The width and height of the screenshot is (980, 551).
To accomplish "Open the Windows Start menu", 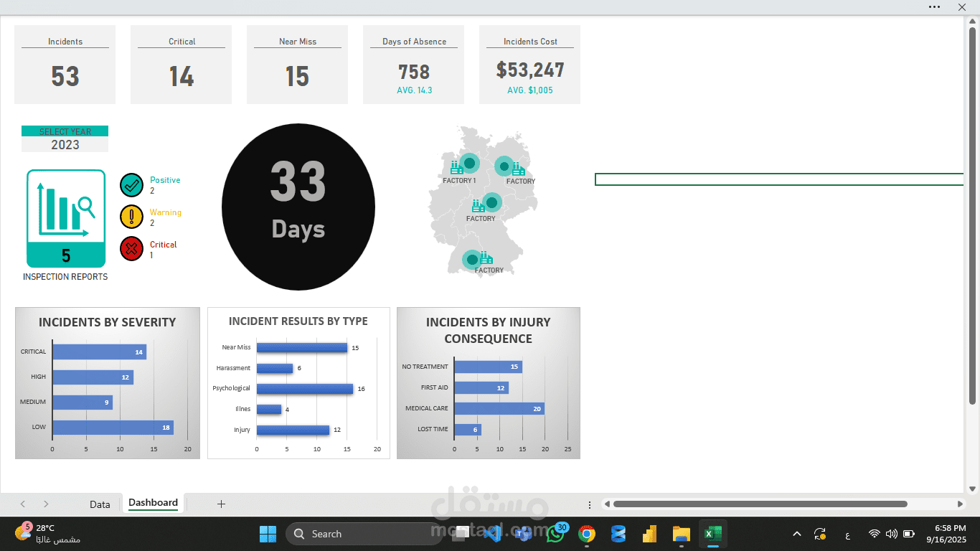I will coord(268,534).
